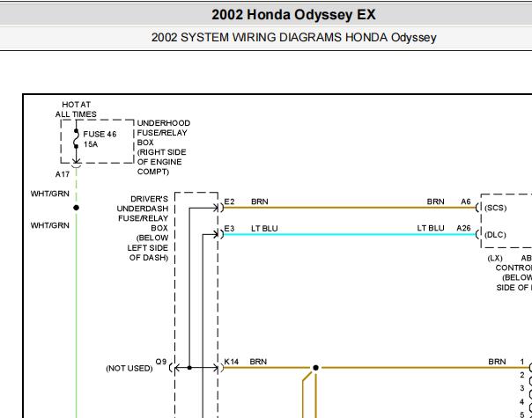Click the "BRN" label next to K14
This screenshot has width=532, height=418.
[x=258, y=362]
